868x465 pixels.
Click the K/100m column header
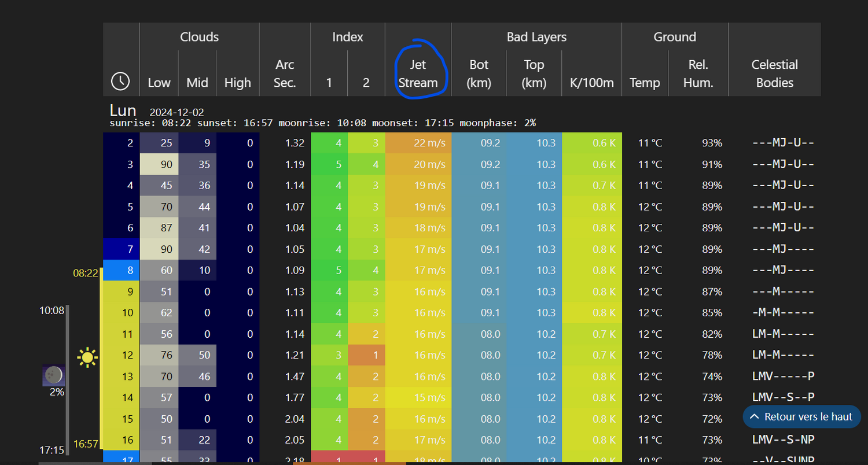point(591,83)
